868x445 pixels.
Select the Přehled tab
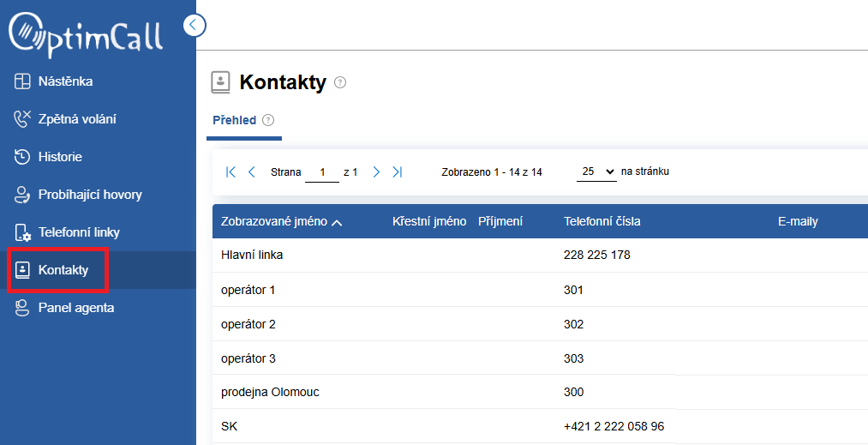coord(234,120)
